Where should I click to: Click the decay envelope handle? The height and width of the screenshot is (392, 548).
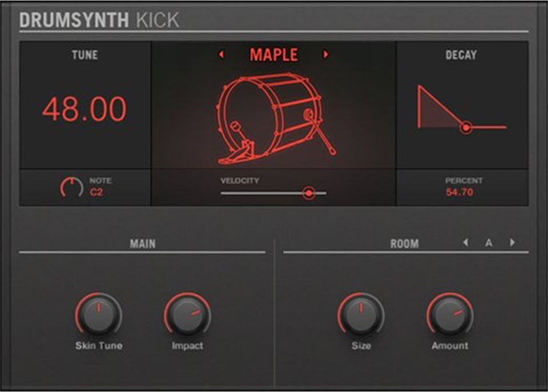(466, 127)
